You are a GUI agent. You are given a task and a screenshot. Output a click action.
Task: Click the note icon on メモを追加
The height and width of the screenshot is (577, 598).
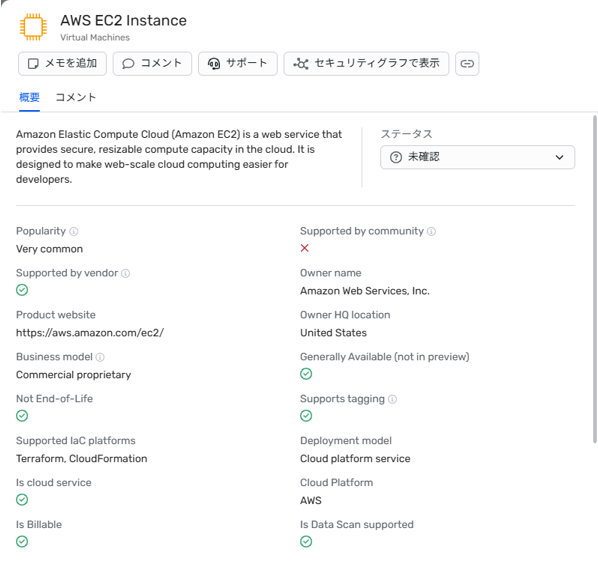(34, 64)
